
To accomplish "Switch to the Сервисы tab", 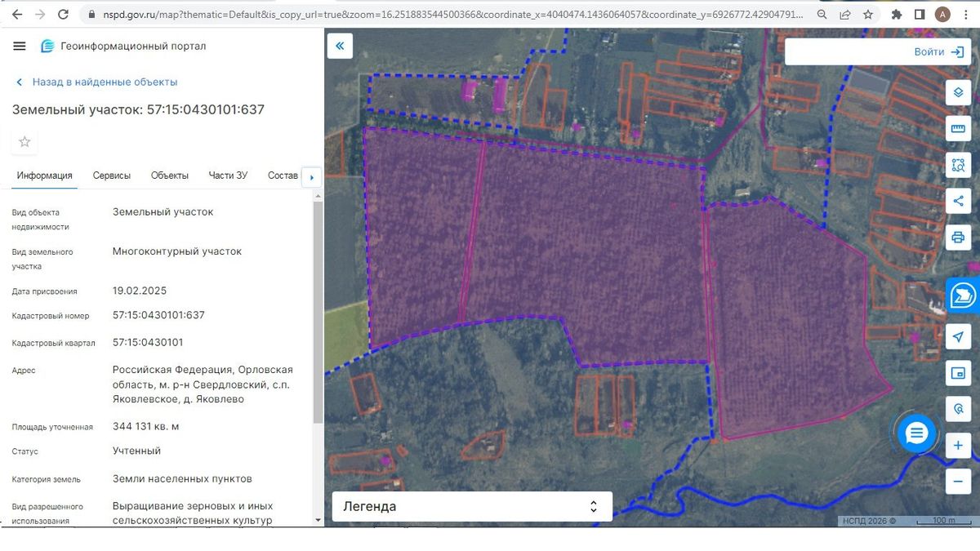I will 112,176.
